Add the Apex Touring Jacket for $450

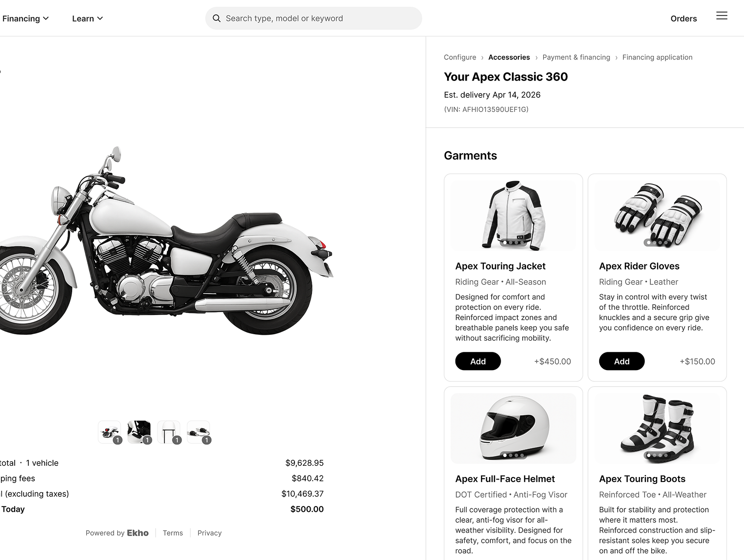pyautogui.click(x=478, y=361)
